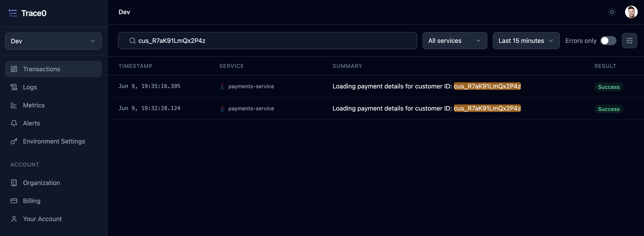
Task: Click Success badge in the 19:35:16.395 row
Action: coord(608,87)
